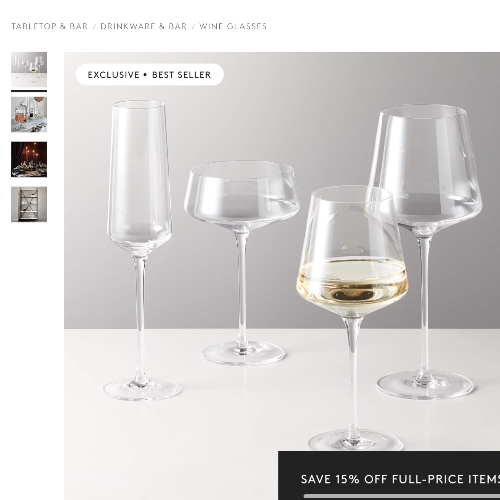Show the dark candlelit table thumbnail

(x=29, y=159)
